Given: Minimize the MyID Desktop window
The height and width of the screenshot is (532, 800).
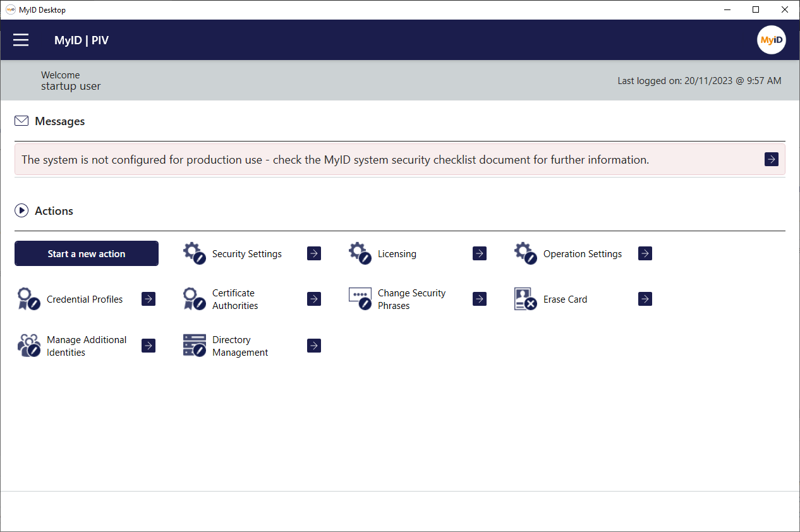Looking at the screenshot, I should [x=727, y=9].
